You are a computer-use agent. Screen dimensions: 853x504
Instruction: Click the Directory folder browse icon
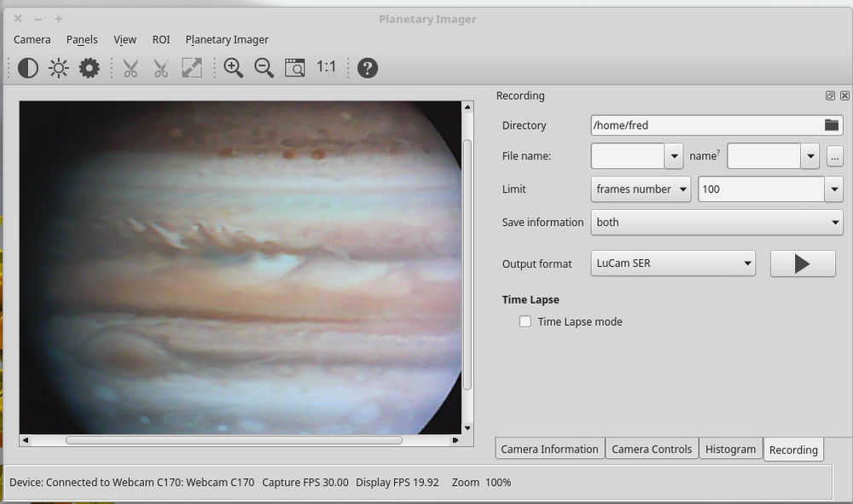[x=832, y=125]
